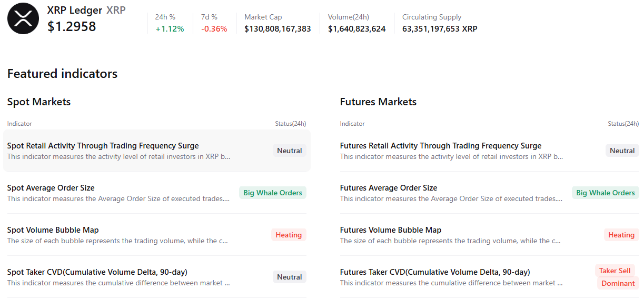644x299 pixels.
Task: Click Futures Taker CVD description text
Action: [x=451, y=283]
